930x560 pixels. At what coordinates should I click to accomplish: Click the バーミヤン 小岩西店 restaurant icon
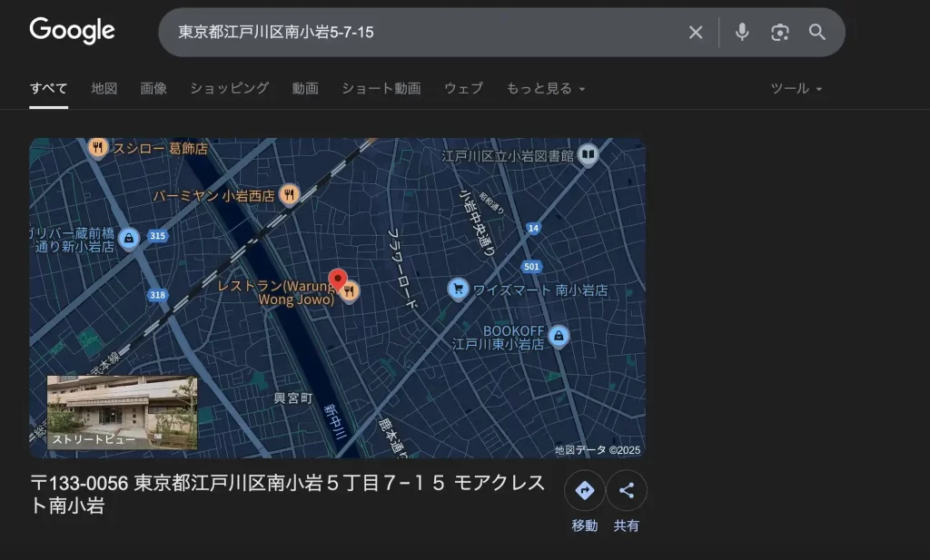[x=290, y=193]
